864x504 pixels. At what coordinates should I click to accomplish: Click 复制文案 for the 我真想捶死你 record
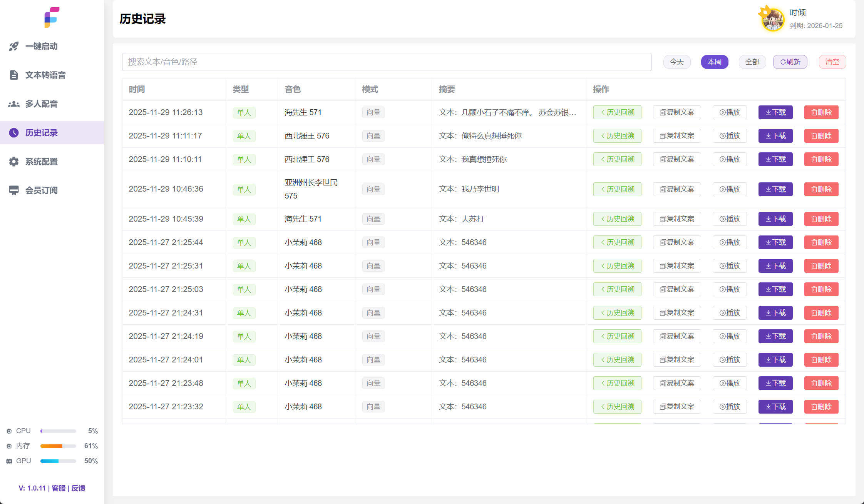[x=676, y=159]
